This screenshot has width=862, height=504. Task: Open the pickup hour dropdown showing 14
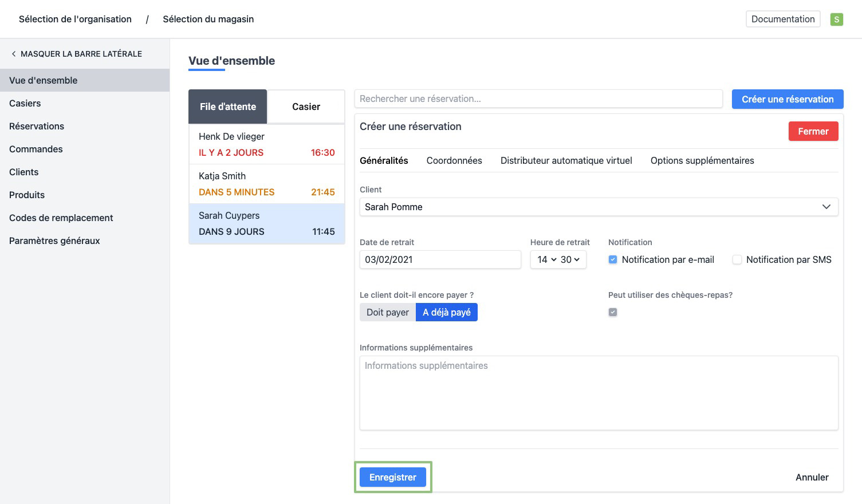pyautogui.click(x=546, y=259)
